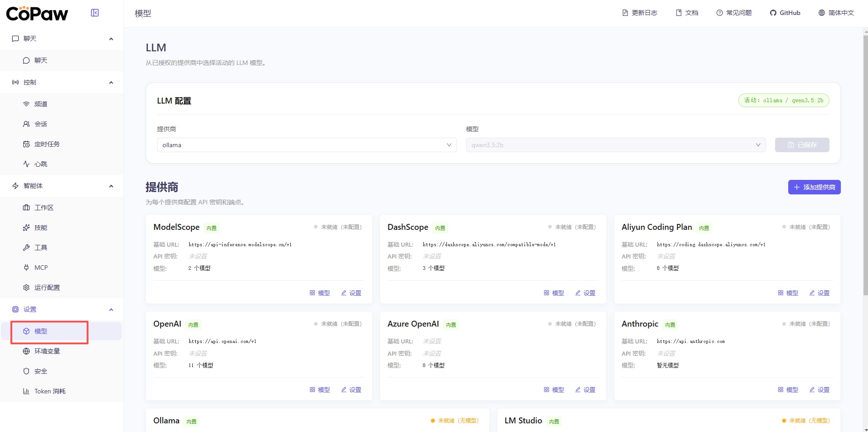Collapse the 聊天 sidebar section

111,39
